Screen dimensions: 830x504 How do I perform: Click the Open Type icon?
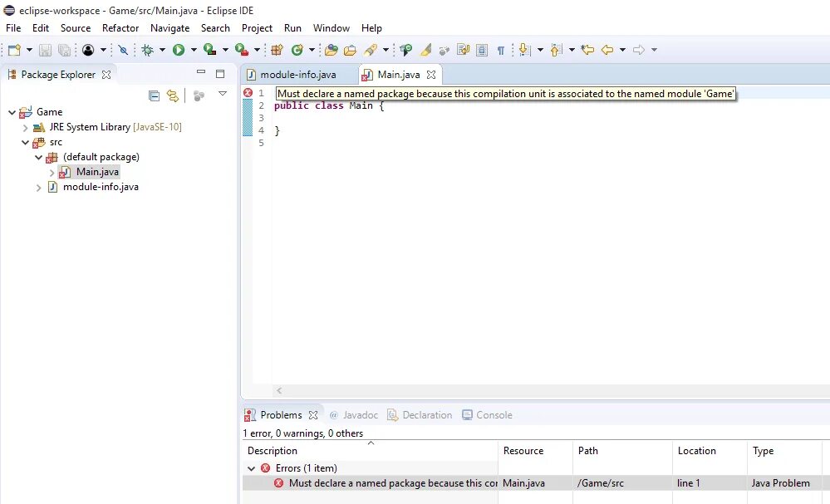pyautogui.click(x=332, y=50)
